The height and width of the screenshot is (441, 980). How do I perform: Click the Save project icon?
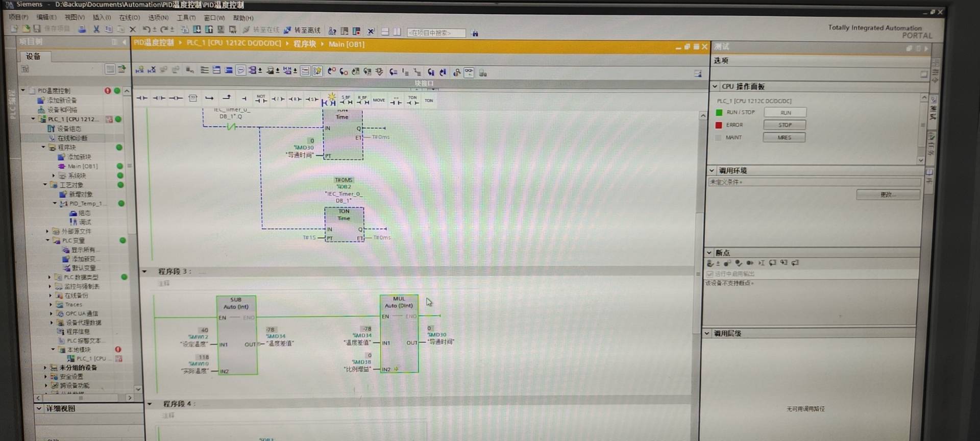pyautogui.click(x=37, y=29)
